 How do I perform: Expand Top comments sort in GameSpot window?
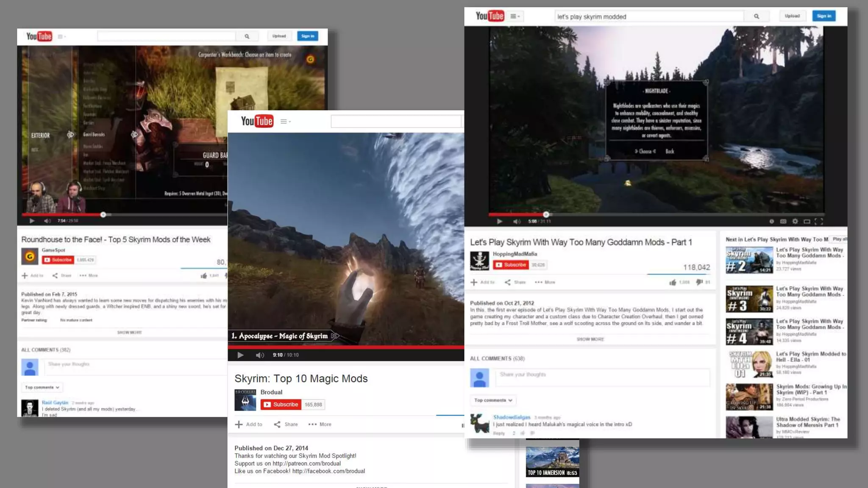[x=42, y=388]
